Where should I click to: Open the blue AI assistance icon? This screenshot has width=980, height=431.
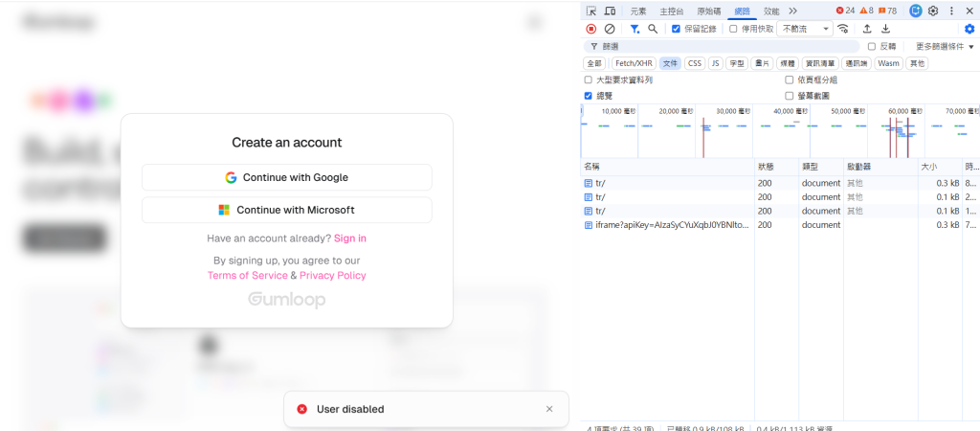tap(916, 11)
